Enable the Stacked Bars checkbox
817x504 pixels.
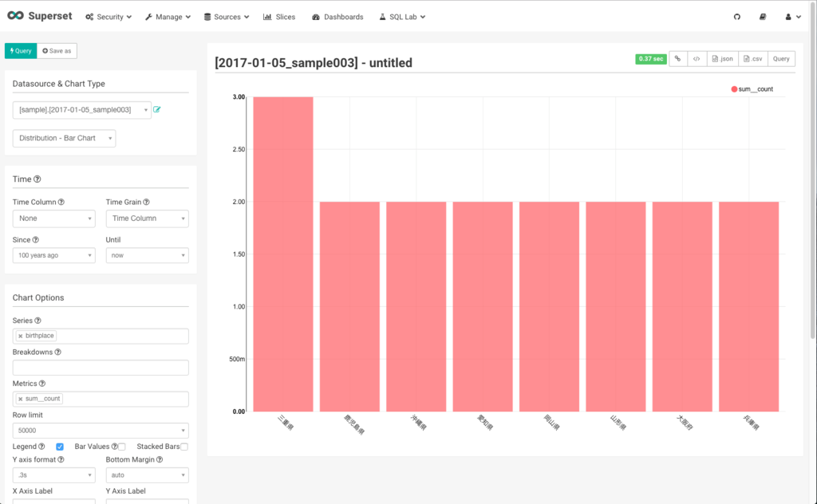(183, 446)
